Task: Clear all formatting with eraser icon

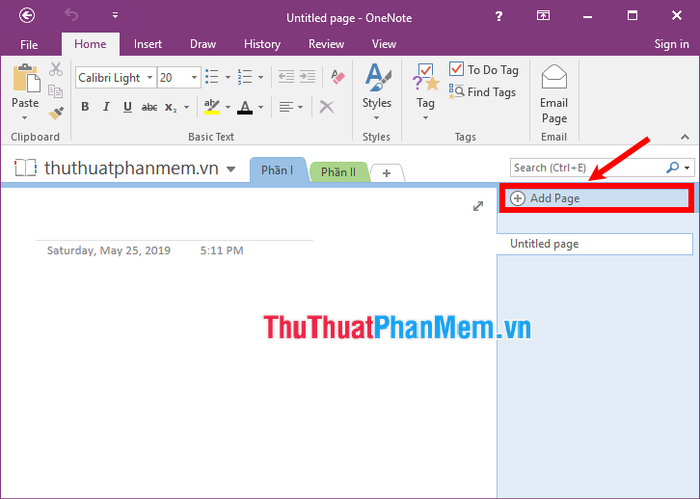Action: coord(338,77)
